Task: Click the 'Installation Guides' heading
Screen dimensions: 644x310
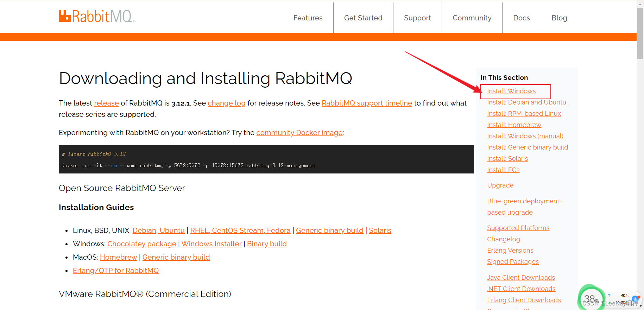Action: [x=96, y=207]
